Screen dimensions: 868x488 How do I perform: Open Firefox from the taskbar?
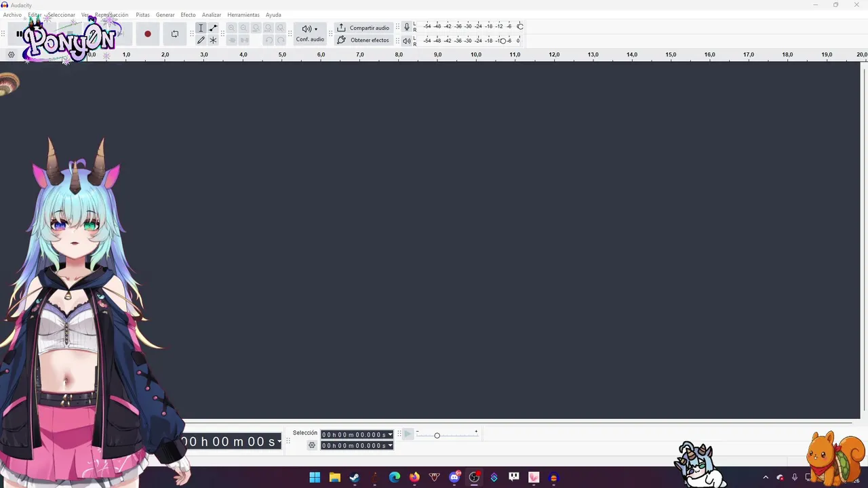414,477
